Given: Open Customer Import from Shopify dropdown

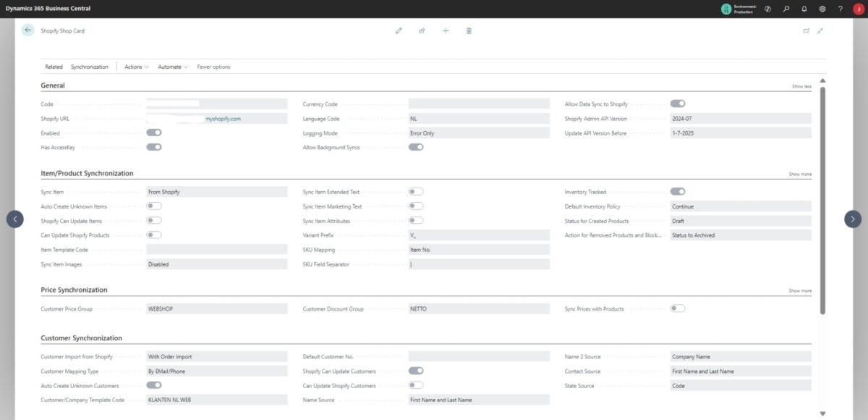Looking at the screenshot, I should click(x=217, y=356).
